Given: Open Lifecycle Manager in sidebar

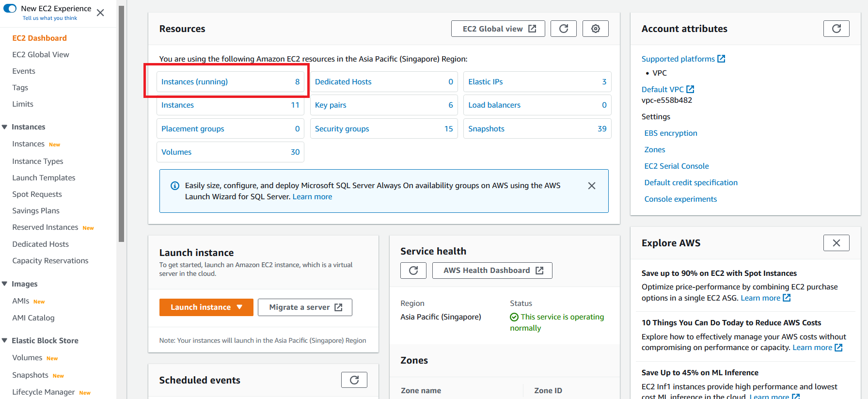Looking at the screenshot, I should pos(44,392).
